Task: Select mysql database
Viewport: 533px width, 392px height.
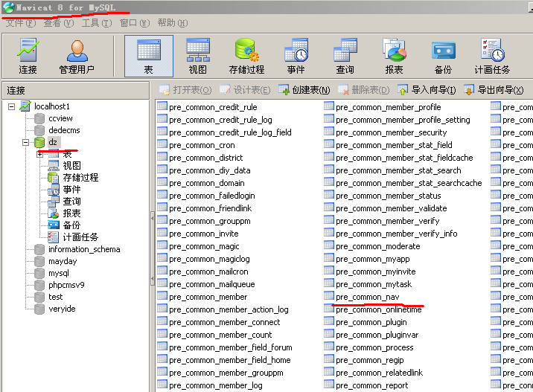Action: [59, 273]
